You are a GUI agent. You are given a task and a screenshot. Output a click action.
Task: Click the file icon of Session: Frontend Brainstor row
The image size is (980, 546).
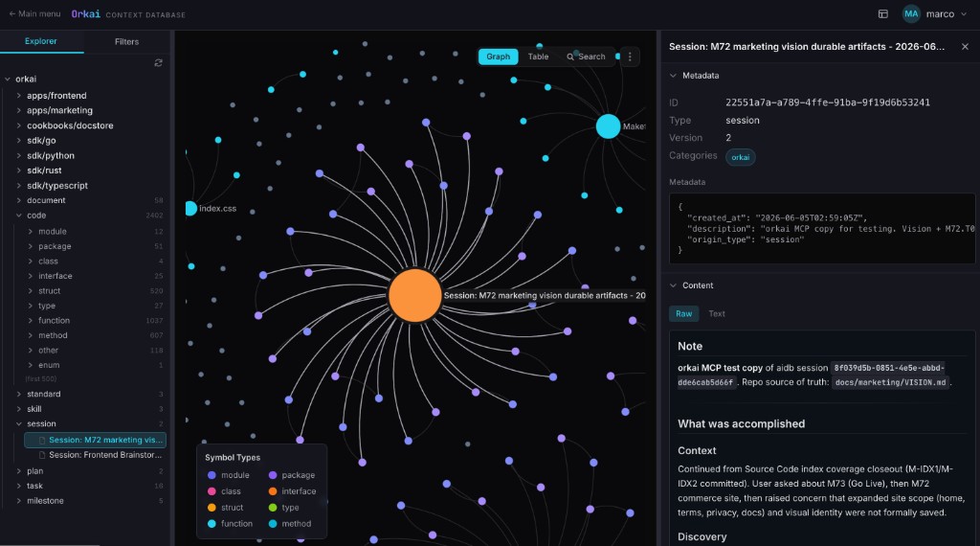tap(42, 455)
